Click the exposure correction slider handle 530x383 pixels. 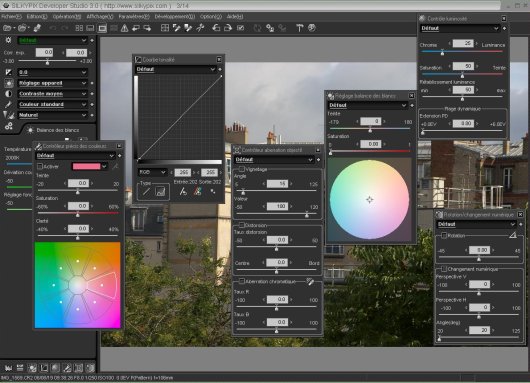click(x=47, y=62)
